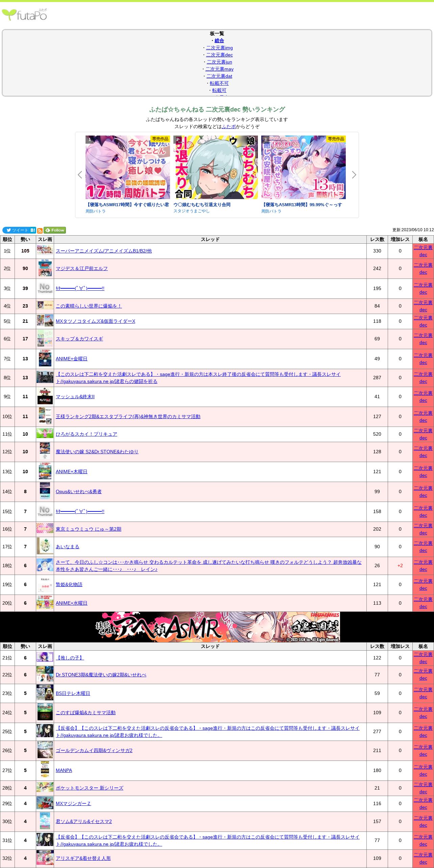
Task: Click the futaPo sprout logo
Action: click(24, 15)
